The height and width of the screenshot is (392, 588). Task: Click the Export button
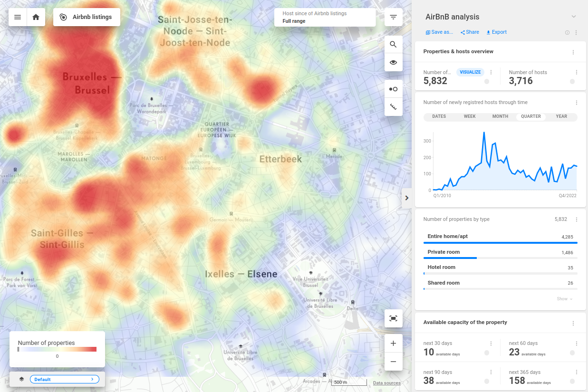pyautogui.click(x=496, y=32)
